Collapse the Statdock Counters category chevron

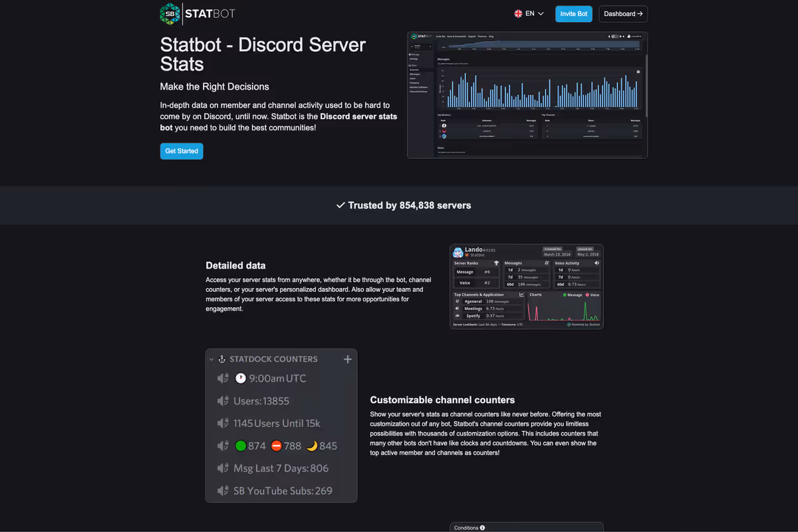tap(211, 359)
